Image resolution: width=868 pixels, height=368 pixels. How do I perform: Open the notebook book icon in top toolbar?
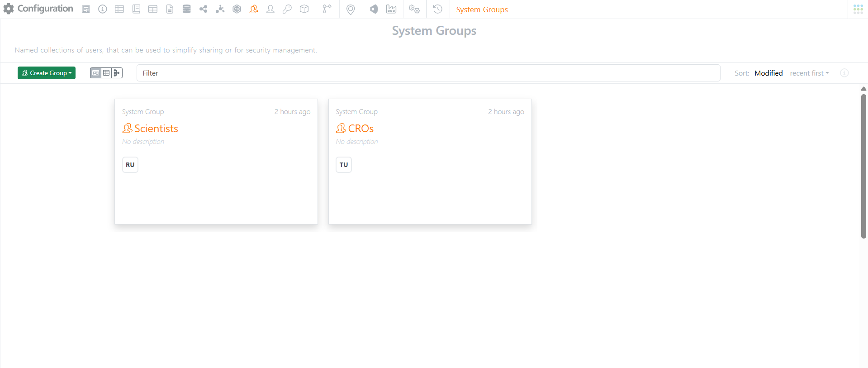pos(136,9)
